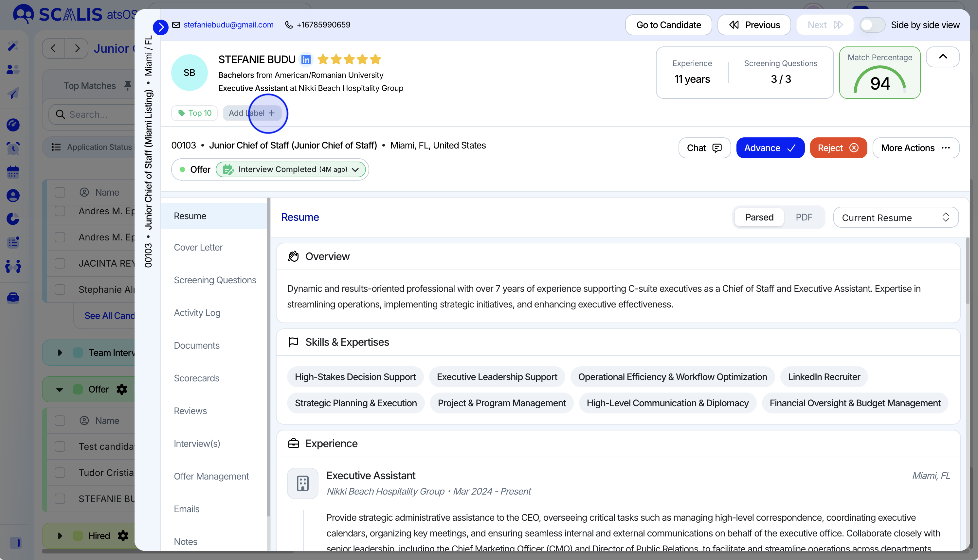Check the JACINTA REY row checkbox
Image resolution: width=978 pixels, height=560 pixels.
60,263
